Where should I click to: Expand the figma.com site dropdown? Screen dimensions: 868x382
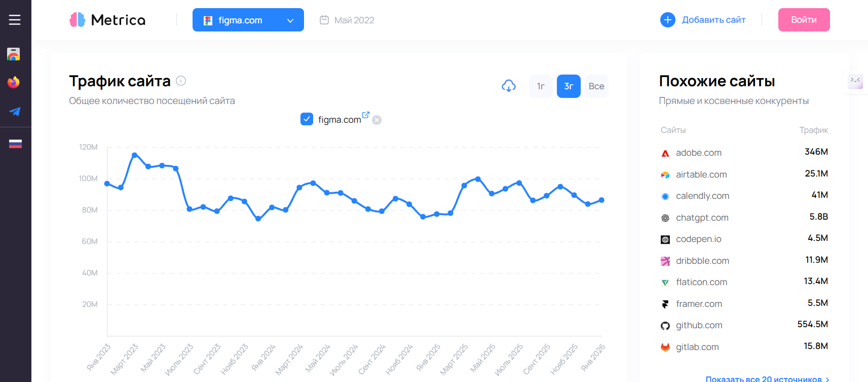tap(248, 20)
